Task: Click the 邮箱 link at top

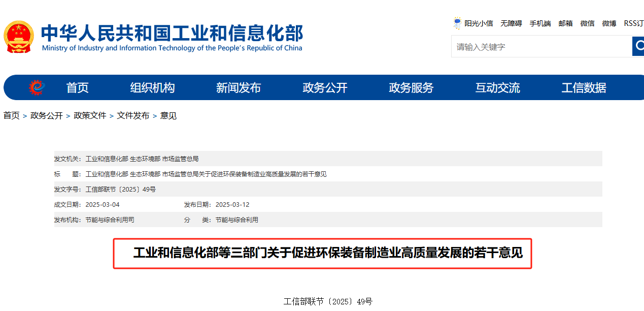Action: [x=565, y=23]
